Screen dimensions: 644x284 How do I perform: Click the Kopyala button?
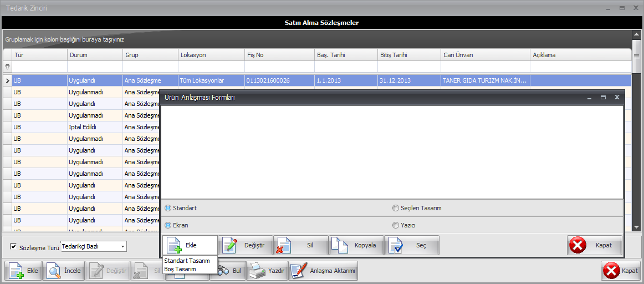[x=356, y=245]
